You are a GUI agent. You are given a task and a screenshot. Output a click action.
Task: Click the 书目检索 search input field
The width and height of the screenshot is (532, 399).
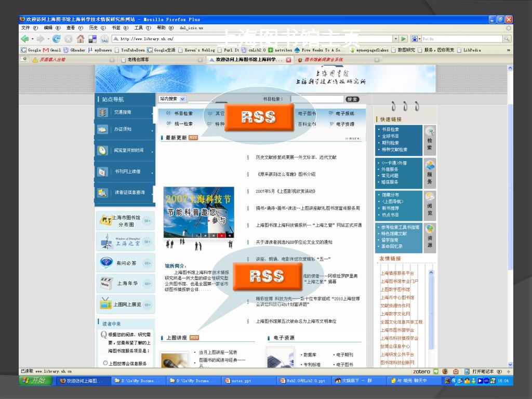click(x=317, y=99)
